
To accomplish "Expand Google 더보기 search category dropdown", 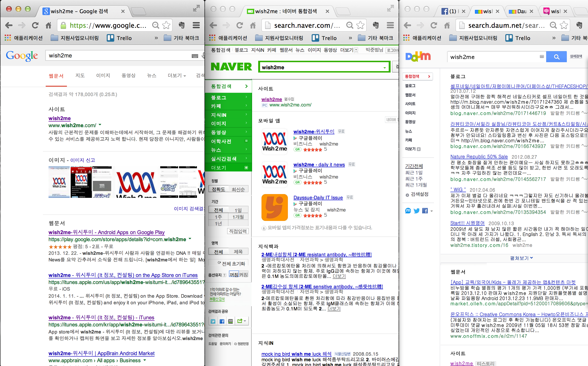I will tap(177, 76).
